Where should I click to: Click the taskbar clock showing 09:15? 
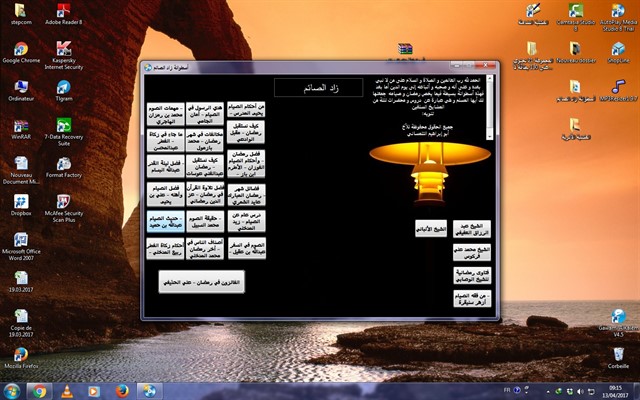614,390
